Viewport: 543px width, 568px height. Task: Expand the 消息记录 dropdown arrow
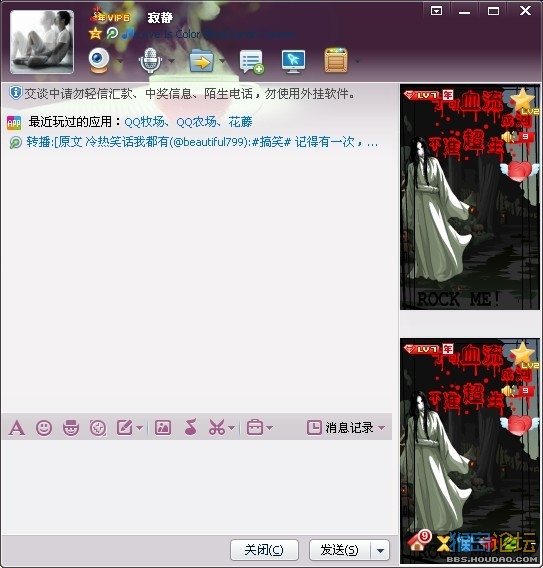(x=381, y=428)
